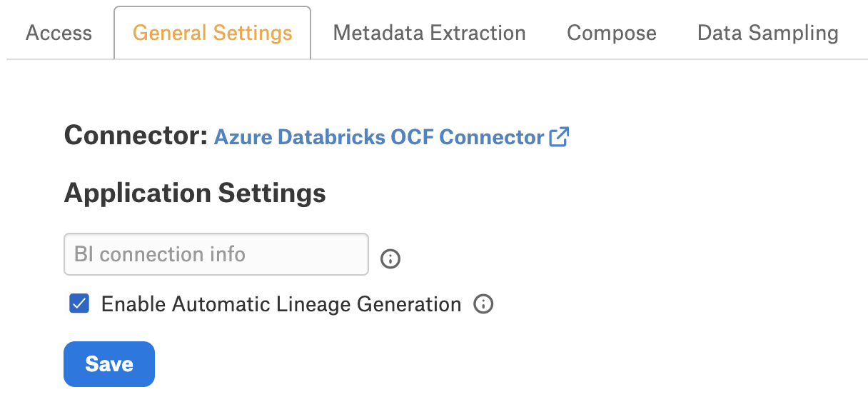Click the info icon next to BI connection info
The height and width of the screenshot is (417, 868).
[x=390, y=258]
